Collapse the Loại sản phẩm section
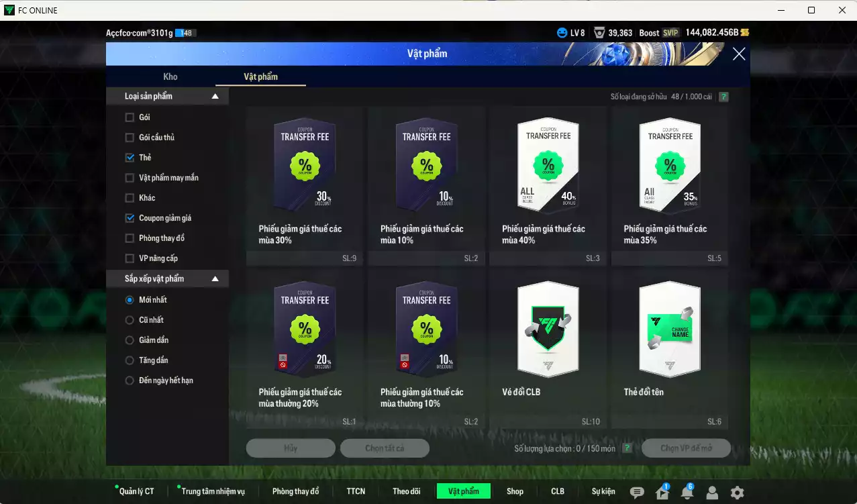Image resolution: width=857 pixels, height=504 pixels. click(215, 96)
